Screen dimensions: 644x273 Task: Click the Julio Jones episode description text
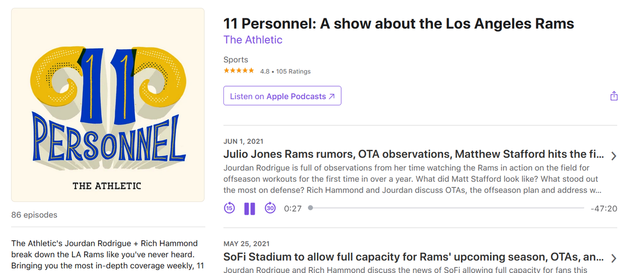point(413,179)
